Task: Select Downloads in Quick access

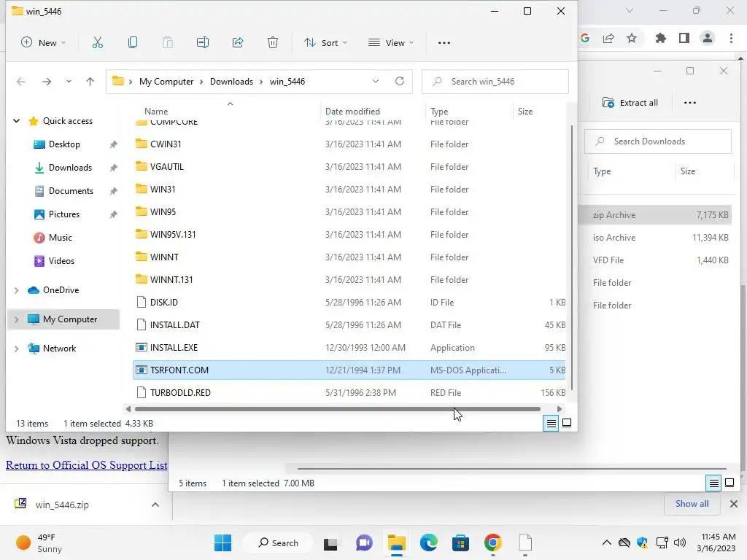Action: click(70, 168)
